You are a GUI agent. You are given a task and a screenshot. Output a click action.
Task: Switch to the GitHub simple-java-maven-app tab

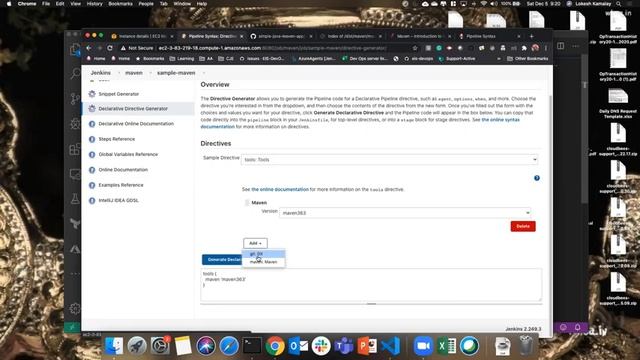point(281,36)
